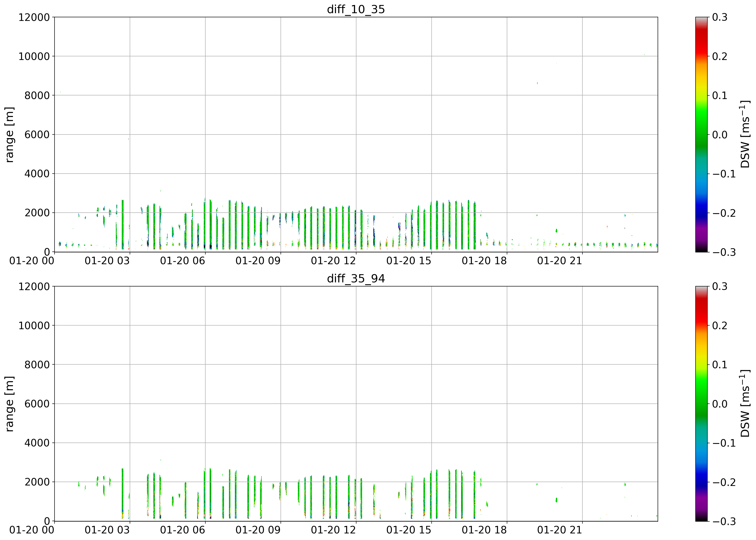
Task: Click the "4000" y-tick label in diff_10_35
Action: (x=37, y=174)
